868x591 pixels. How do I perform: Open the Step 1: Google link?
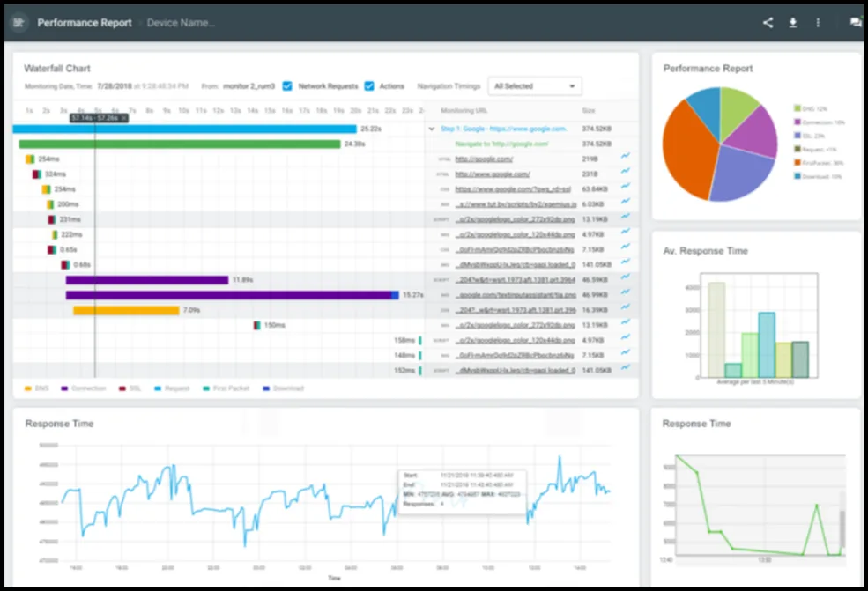tap(503, 129)
